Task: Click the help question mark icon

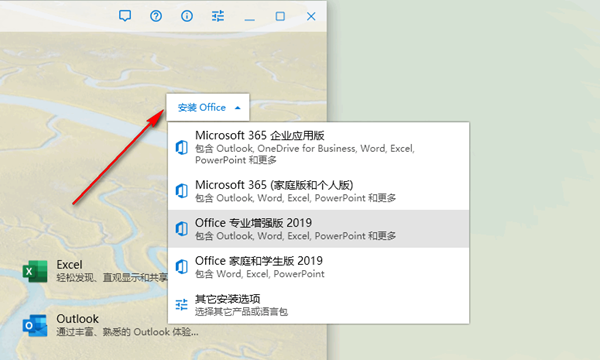Action: tap(156, 16)
